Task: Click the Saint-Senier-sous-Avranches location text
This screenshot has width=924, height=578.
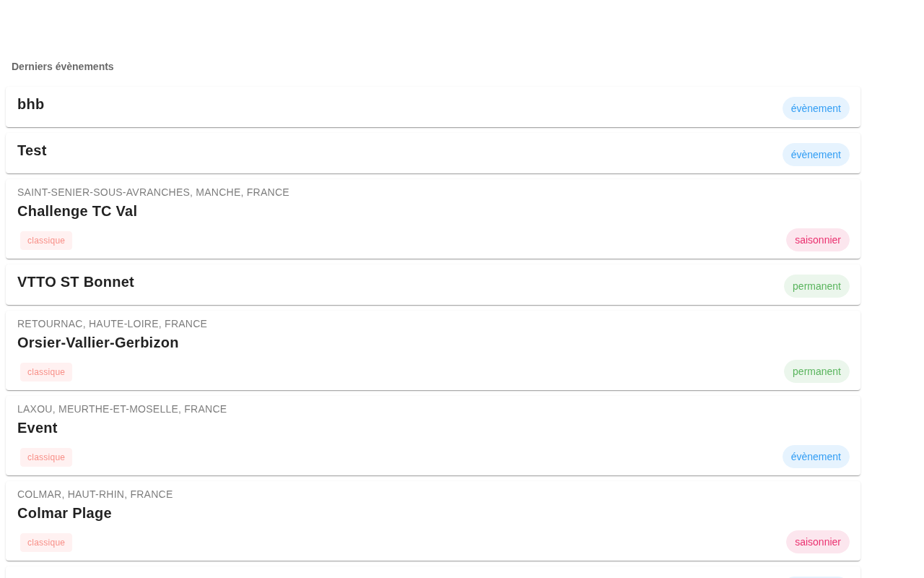Action: (x=153, y=192)
